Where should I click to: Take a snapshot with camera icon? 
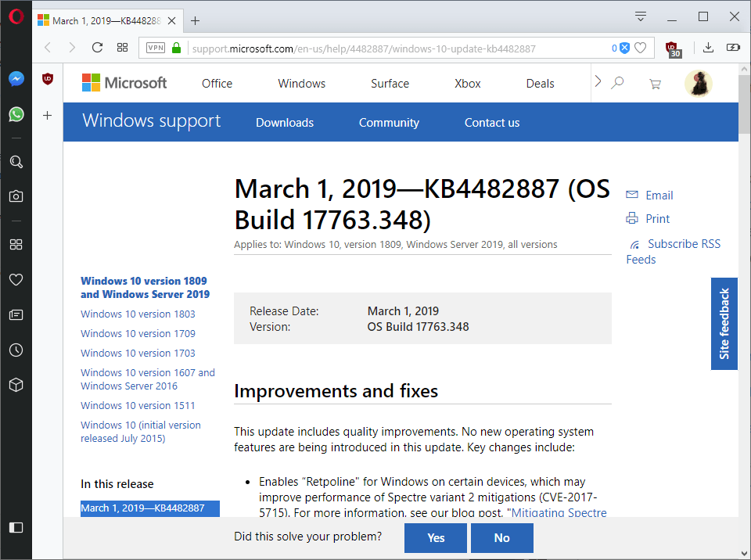(16, 196)
